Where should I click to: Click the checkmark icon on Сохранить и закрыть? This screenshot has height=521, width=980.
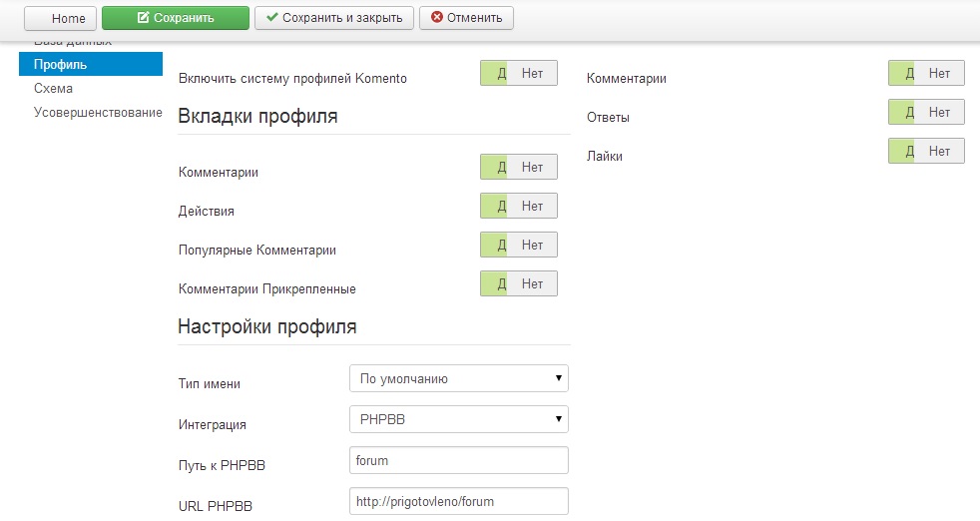[272, 18]
